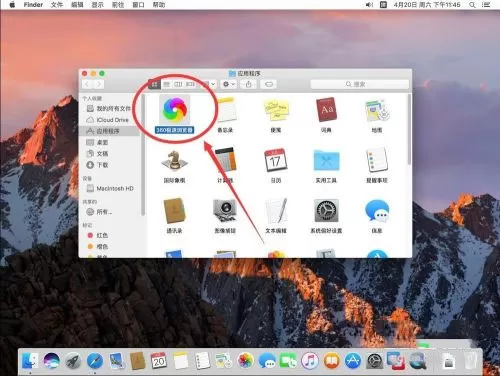Switch Finder to Cover Flow view
Screen dimensions: 500x376
click(190, 84)
